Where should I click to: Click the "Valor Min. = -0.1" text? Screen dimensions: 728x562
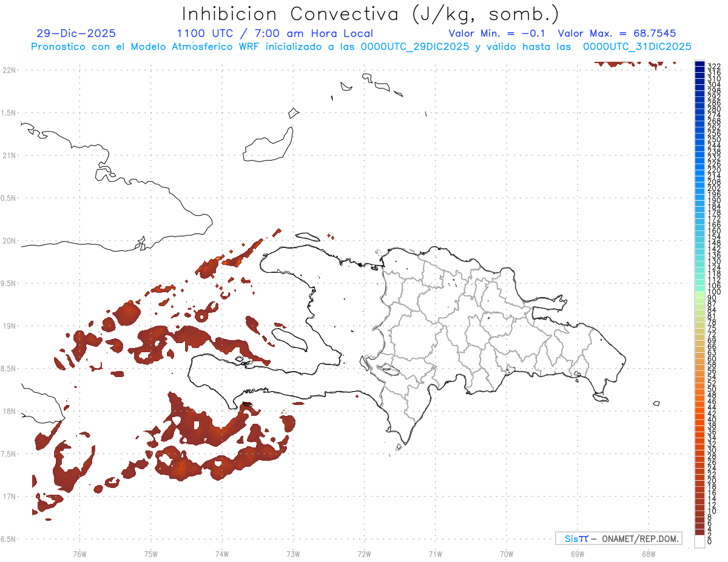point(497,34)
